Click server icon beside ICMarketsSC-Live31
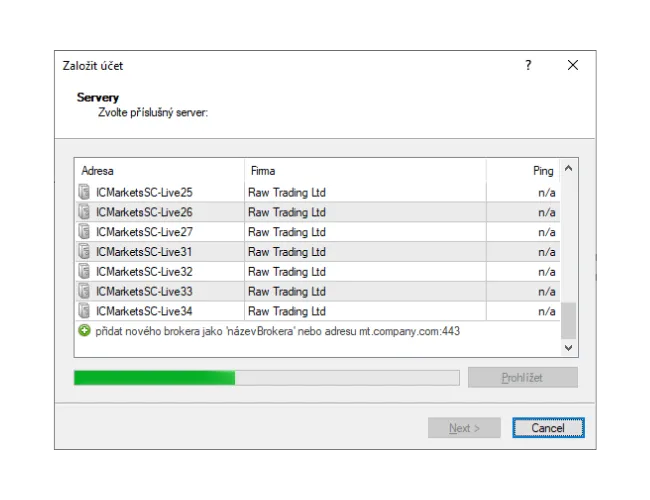This screenshot has width=650, height=500. click(x=84, y=252)
